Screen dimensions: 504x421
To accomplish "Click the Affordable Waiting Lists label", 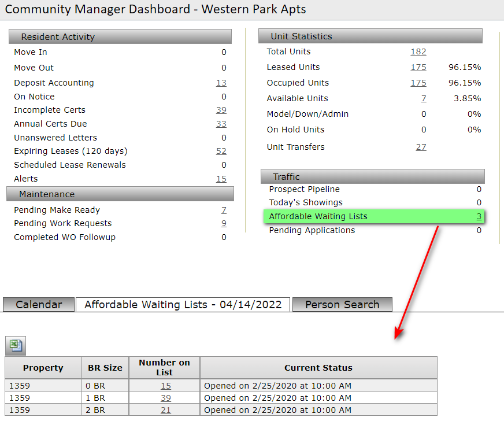I will pos(318,216).
